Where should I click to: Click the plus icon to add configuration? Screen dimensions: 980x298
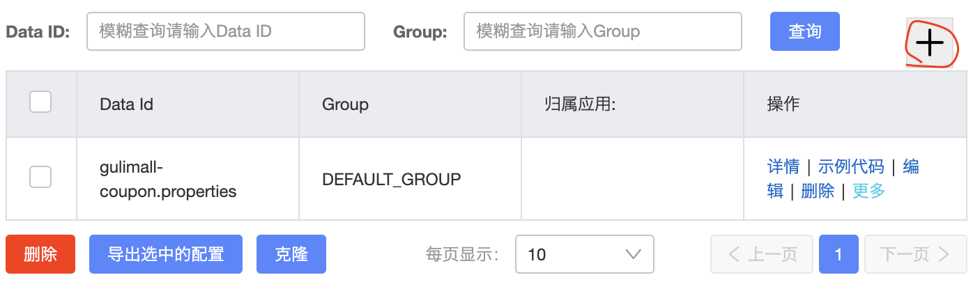point(929,43)
